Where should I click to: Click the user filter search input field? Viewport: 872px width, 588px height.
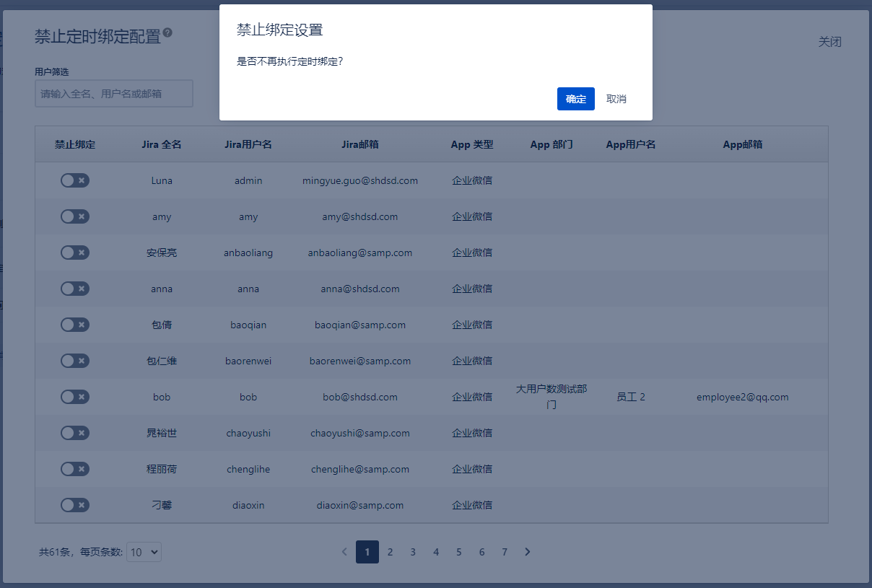(x=114, y=94)
